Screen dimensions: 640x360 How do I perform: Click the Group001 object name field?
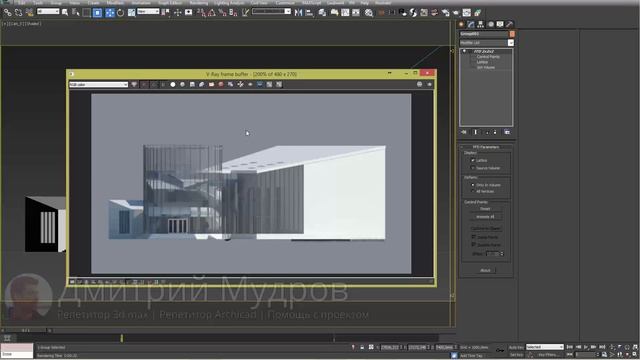[484, 34]
